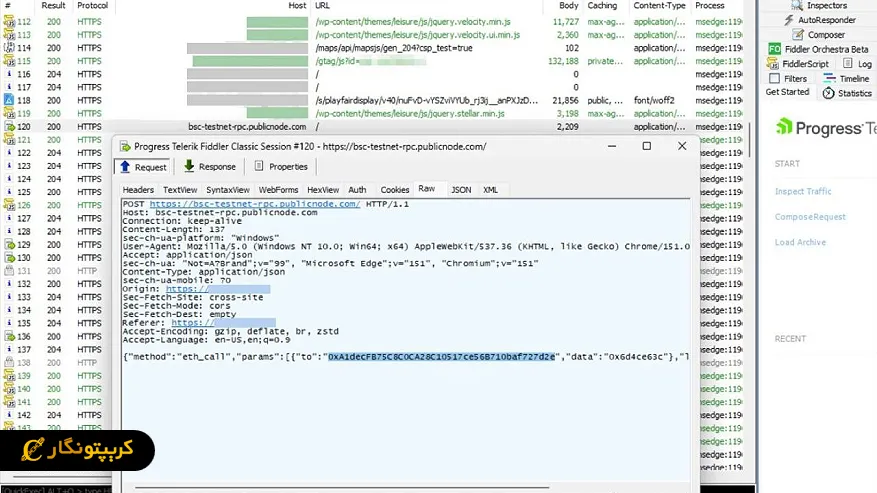Viewport: 877px width, 493px height.
Task: Click bsc-testnet-rpc.publicnode.com host in session 120
Action: [247, 127]
